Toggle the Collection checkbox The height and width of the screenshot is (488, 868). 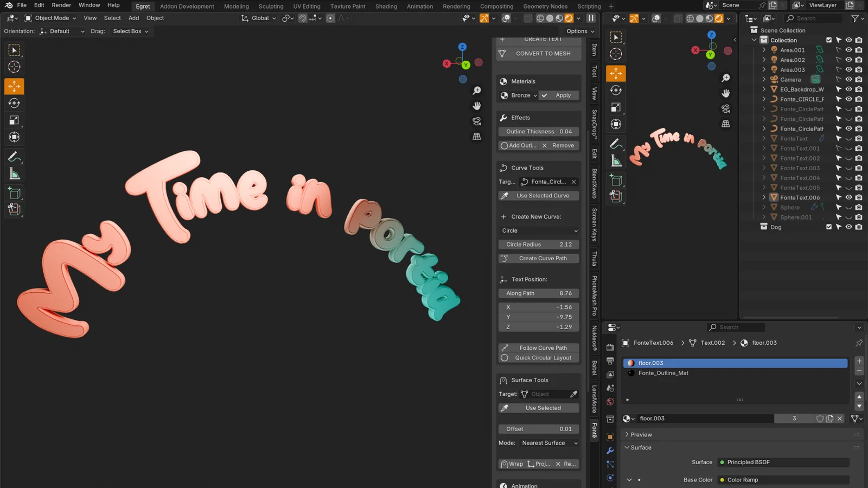(829, 40)
